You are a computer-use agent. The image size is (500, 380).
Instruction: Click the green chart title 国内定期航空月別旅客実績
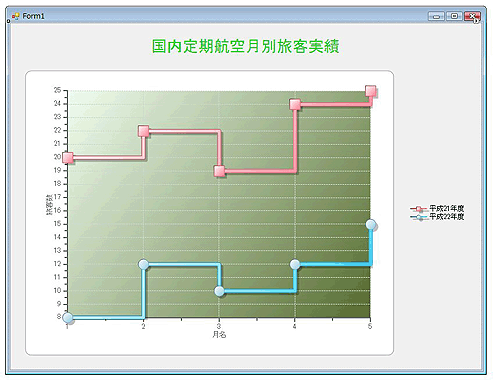coord(246,46)
